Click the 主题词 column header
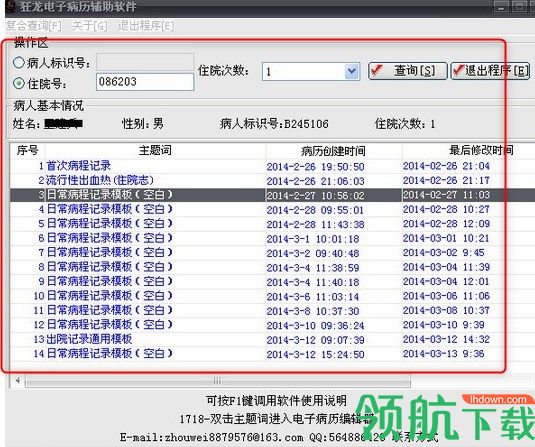This screenshot has width=535, height=447. point(155,150)
